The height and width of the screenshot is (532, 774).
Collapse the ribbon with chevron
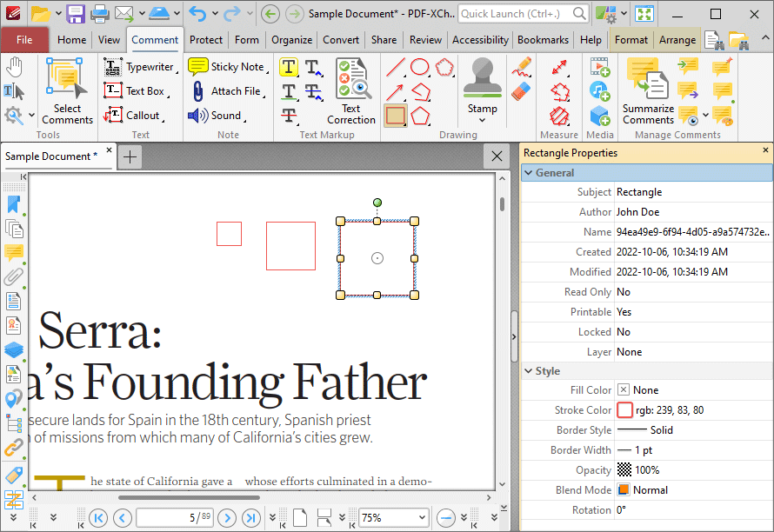(x=765, y=38)
